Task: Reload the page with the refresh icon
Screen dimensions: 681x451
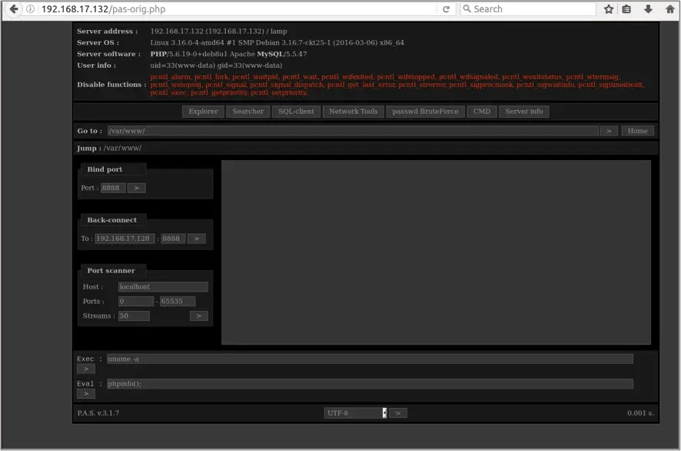Action: [446, 9]
